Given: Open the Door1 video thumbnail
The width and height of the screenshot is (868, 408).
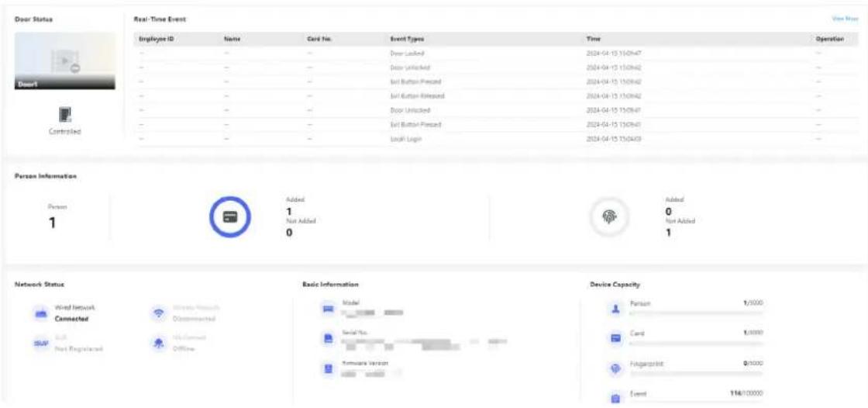Looking at the screenshot, I should (x=65, y=61).
